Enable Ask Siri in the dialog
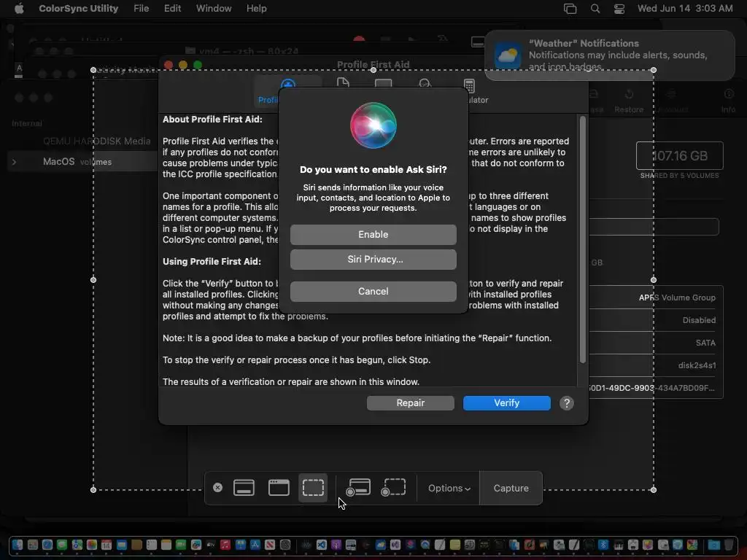Image resolution: width=747 pixels, height=560 pixels. 373,234
